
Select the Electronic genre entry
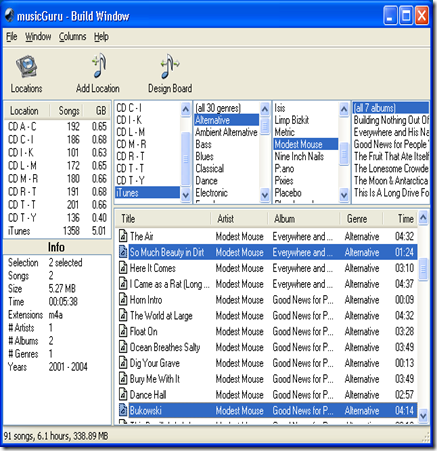(212, 193)
